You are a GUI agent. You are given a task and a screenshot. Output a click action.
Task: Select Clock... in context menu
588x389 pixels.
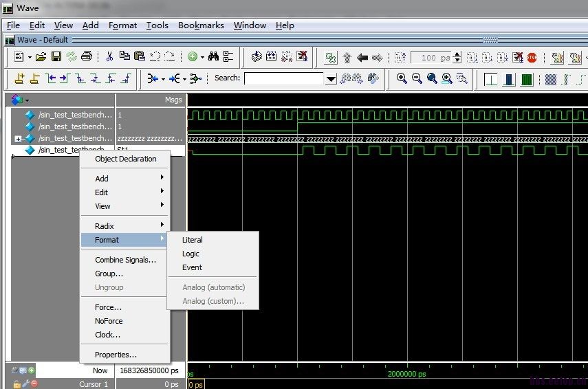pyautogui.click(x=125, y=335)
